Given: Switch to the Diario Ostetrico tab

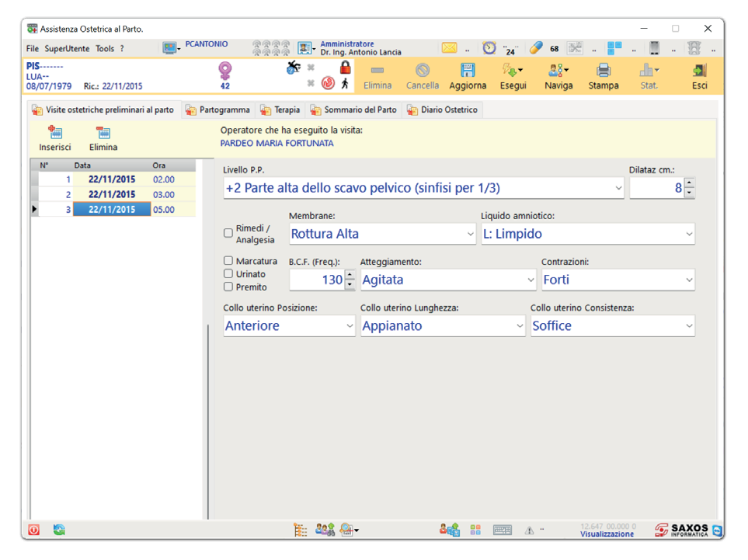Looking at the screenshot, I should (x=442, y=110).
